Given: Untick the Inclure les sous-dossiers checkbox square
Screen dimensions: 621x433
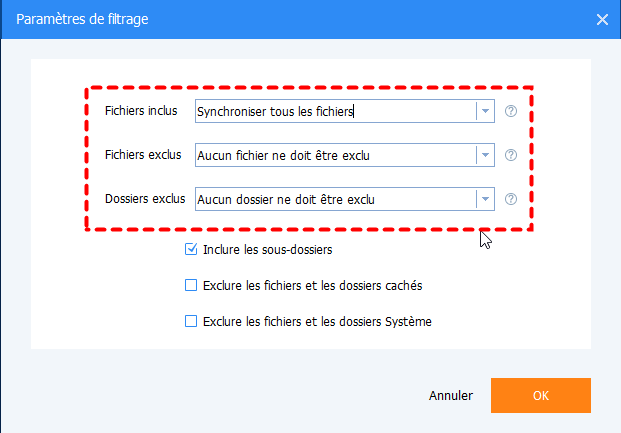Looking at the screenshot, I should pos(192,249).
